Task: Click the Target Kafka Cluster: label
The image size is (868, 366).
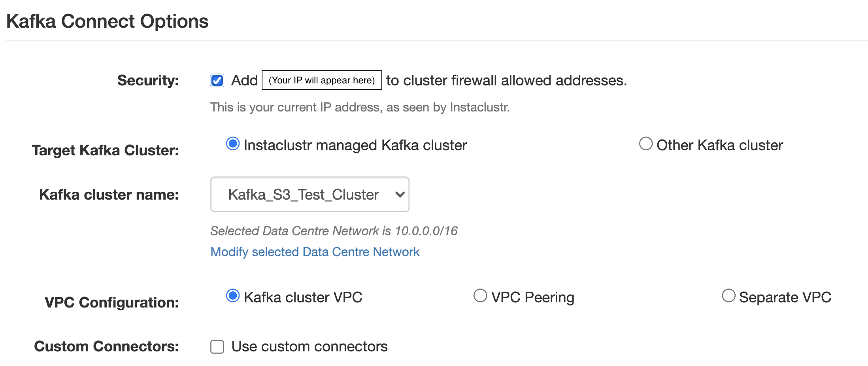Action: (105, 150)
